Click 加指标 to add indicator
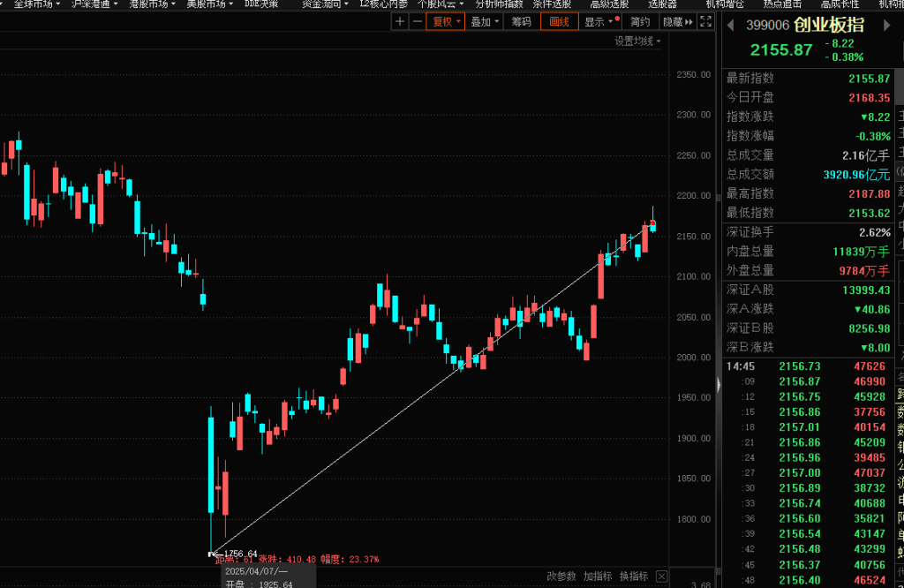 click(x=598, y=576)
